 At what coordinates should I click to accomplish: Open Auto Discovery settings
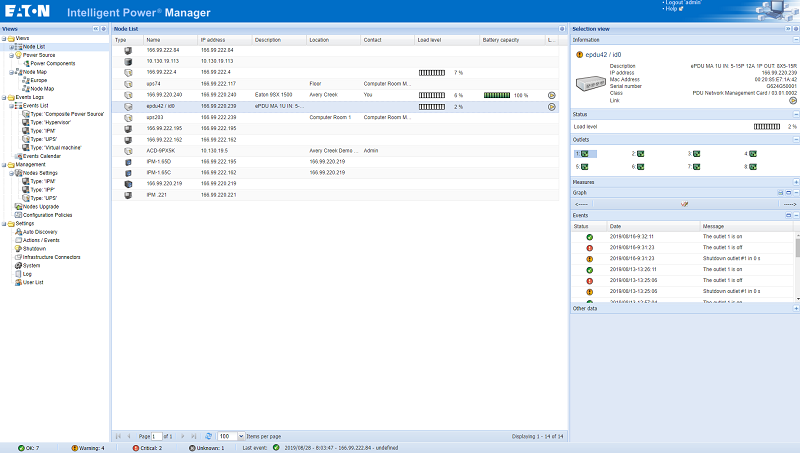coord(40,232)
